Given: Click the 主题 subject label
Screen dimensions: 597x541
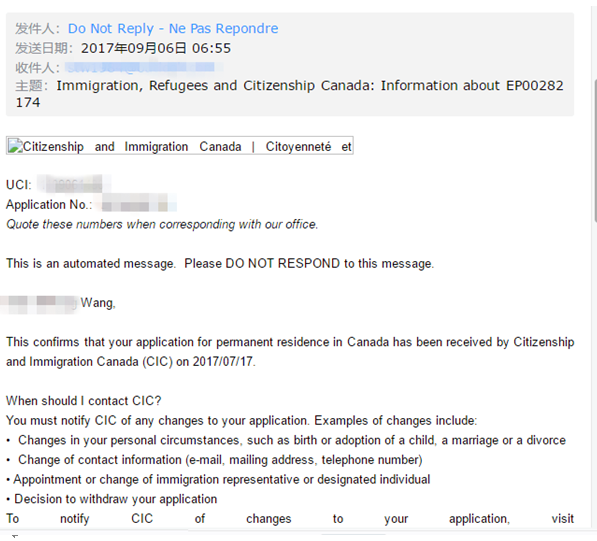Looking at the screenshot, I should (31, 86).
